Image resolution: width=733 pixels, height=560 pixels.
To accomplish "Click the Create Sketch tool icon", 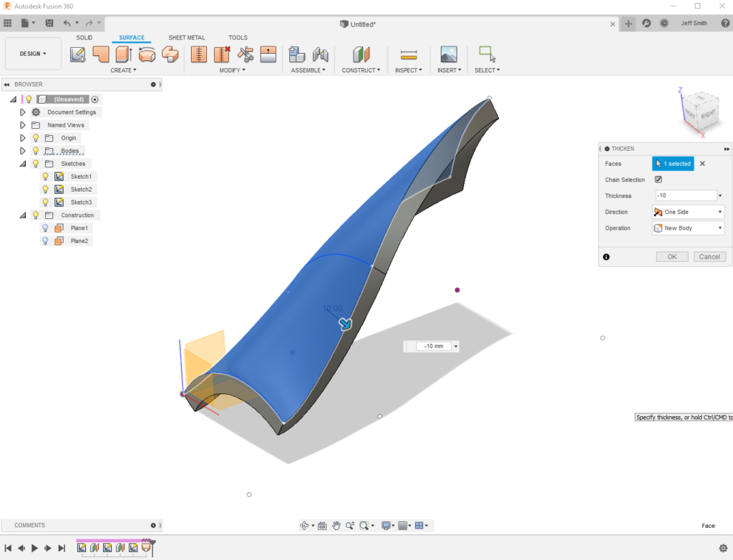I will click(x=78, y=54).
